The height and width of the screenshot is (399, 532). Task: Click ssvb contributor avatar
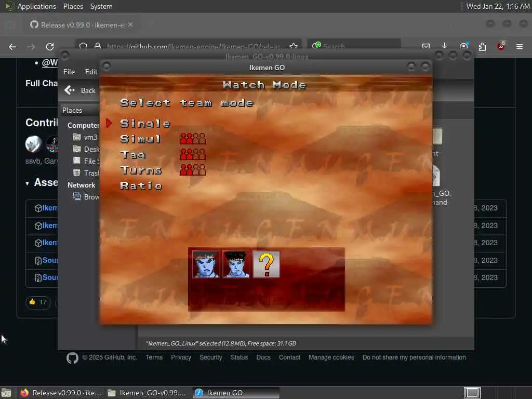point(33,144)
